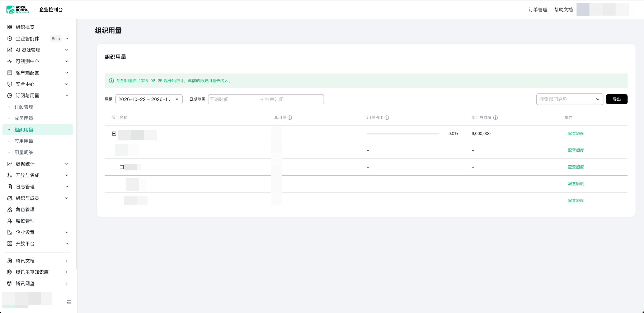The width and height of the screenshot is (644, 313).
Task: Expand the 企业智能体 chevron
Action: click(x=67, y=38)
